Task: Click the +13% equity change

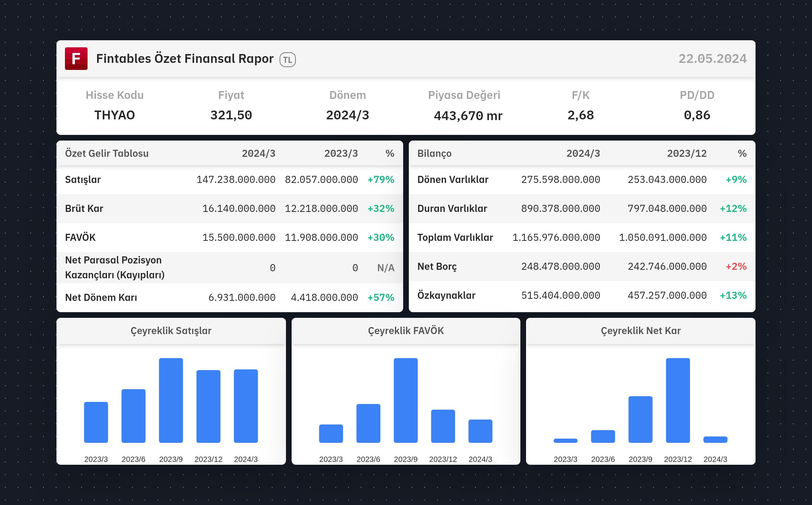Action: coord(733,295)
